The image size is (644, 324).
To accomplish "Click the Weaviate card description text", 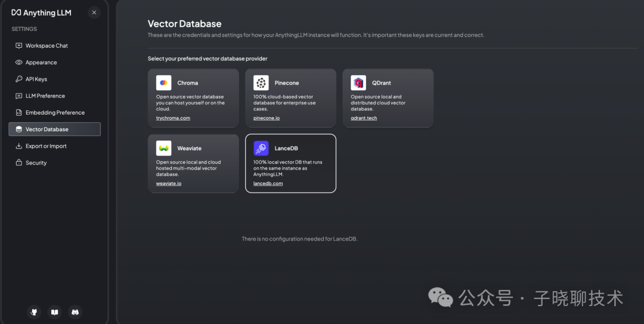I will 188,168.
